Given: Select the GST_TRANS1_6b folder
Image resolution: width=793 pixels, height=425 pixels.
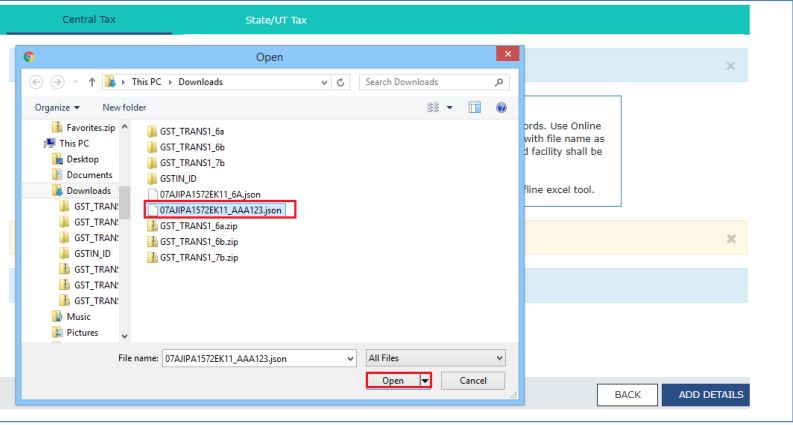Looking at the screenshot, I should pyautogui.click(x=186, y=147).
